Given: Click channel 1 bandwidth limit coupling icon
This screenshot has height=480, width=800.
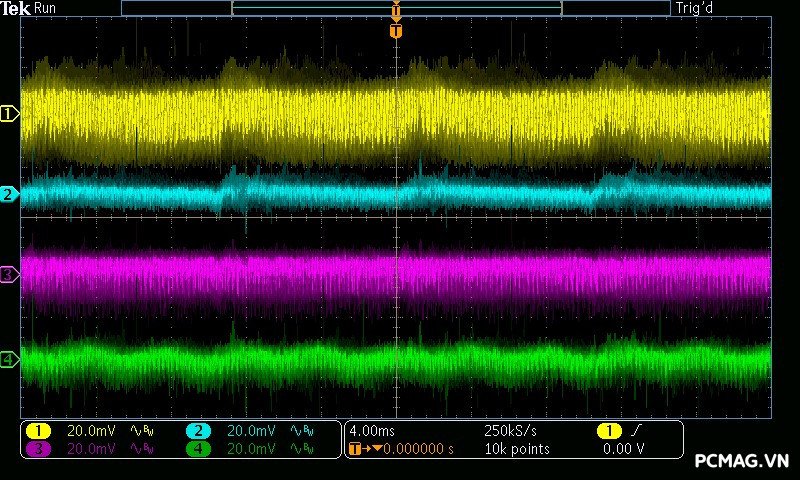Looking at the screenshot, I should (x=142, y=431).
